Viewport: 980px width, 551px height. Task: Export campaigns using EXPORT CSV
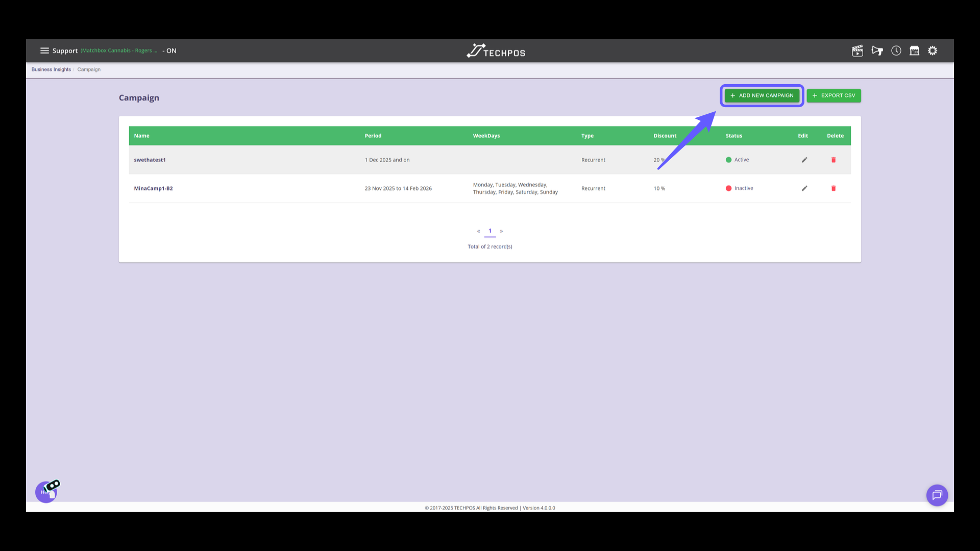834,95
